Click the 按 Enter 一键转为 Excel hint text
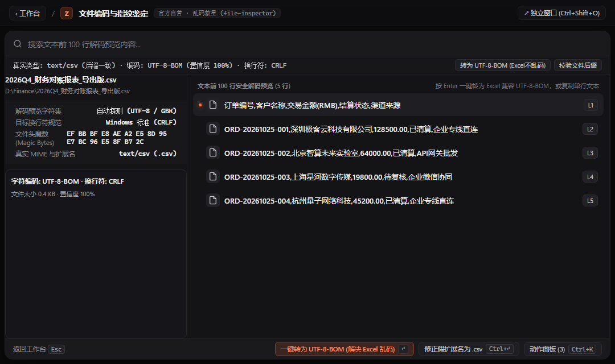Image resolution: width=615 pixels, height=364 pixels. [x=517, y=86]
